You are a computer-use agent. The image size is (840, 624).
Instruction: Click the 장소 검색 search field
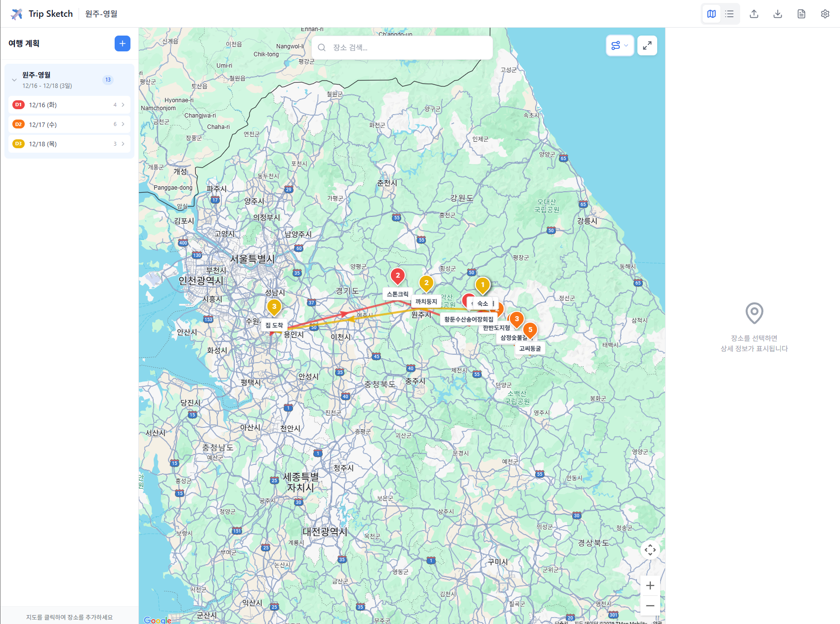tap(401, 47)
